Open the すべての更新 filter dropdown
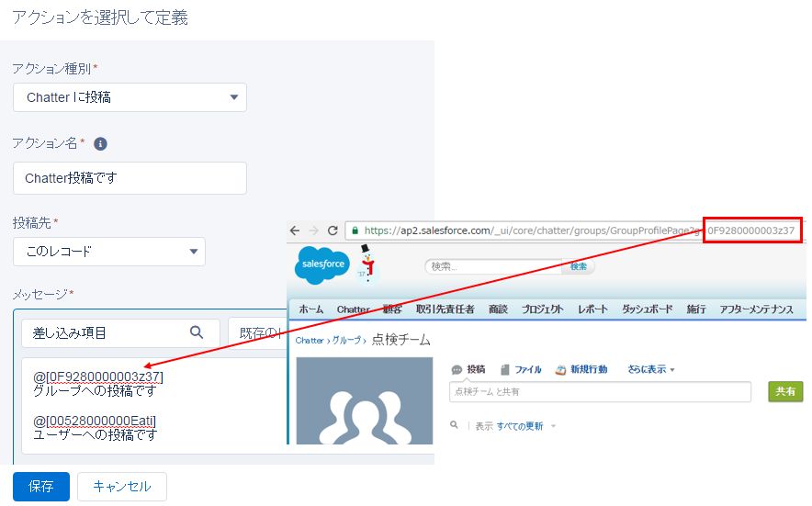The image size is (812, 506). [525, 426]
